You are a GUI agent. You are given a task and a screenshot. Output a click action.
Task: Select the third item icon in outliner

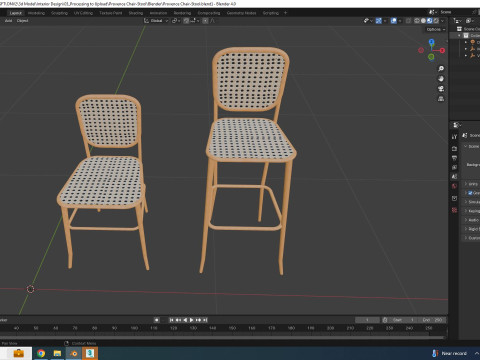472,55
